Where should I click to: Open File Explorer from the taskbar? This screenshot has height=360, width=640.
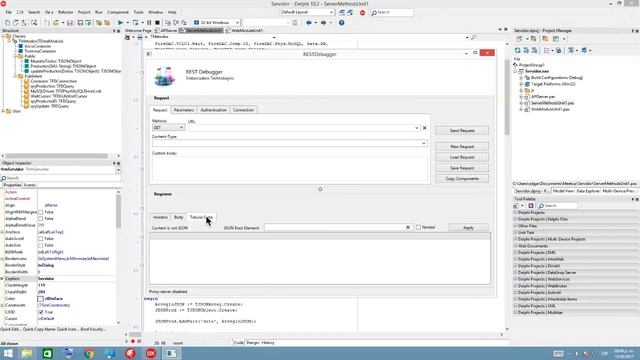pos(27,353)
